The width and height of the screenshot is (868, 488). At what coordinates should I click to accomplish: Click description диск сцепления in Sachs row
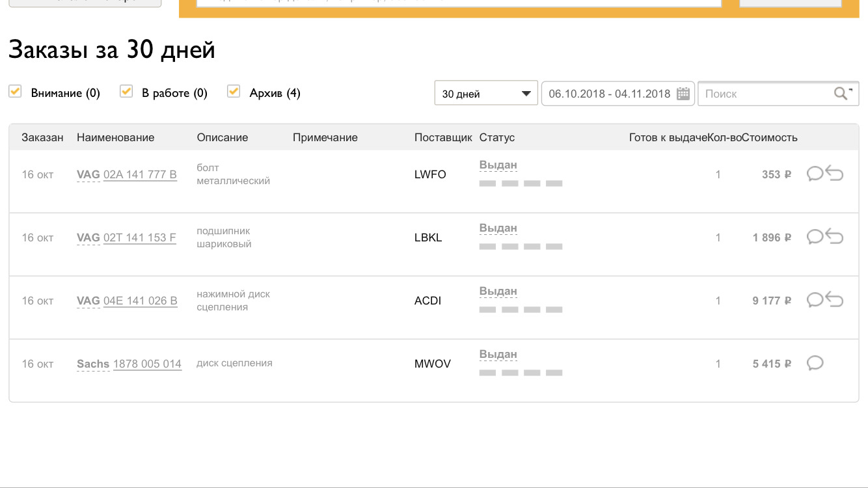coord(235,363)
